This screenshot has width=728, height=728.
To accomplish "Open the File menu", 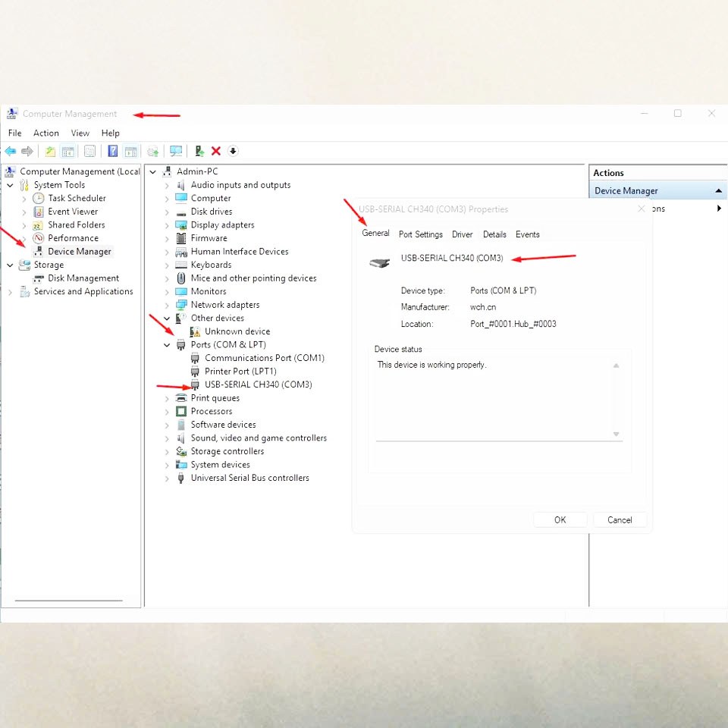I will coord(15,133).
